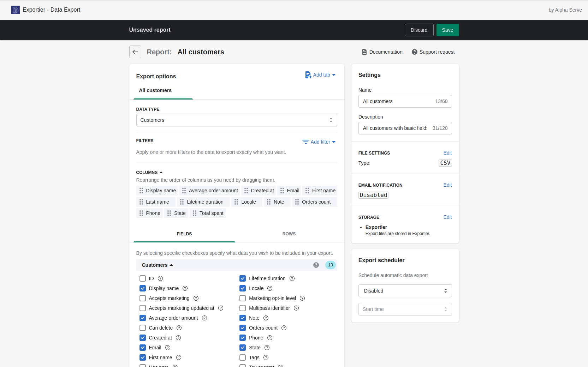Viewport: 588px width, 367px height.
Task: Show help for Lifetime duration field
Action: tap(292, 278)
